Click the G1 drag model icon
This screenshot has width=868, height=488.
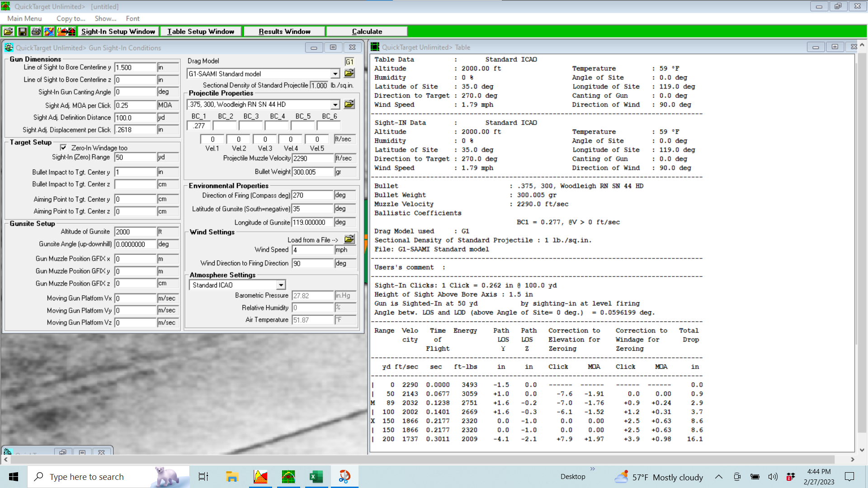(x=349, y=62)
